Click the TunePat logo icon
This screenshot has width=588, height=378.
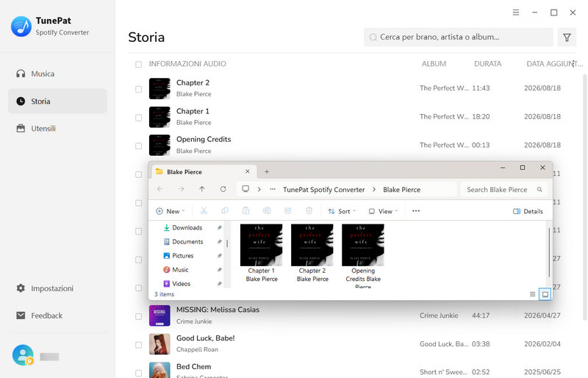(x=21, y=26)
